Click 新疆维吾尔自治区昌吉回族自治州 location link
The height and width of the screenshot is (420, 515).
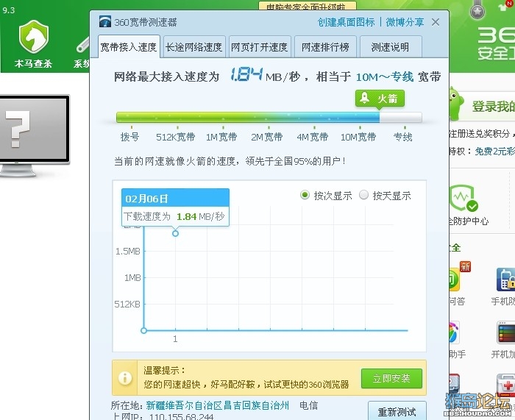[x=218, y=405]
